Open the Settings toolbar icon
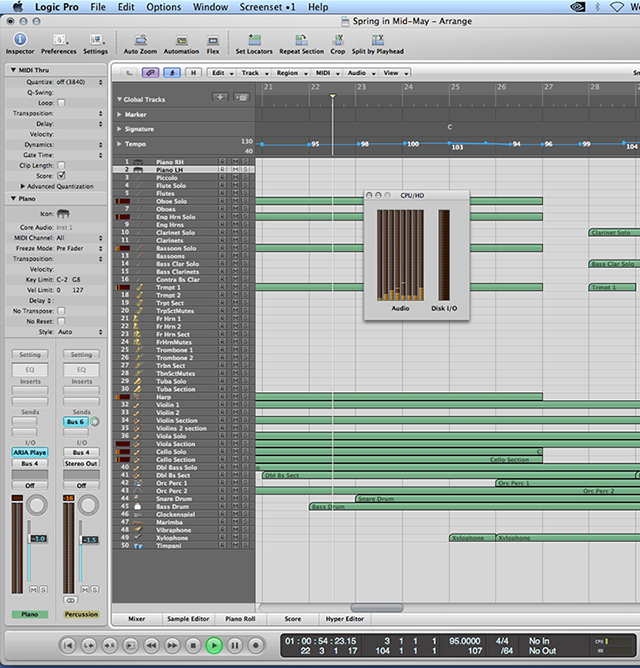The image size is (640, 668). pyautogui.click(x=95, y=43)
